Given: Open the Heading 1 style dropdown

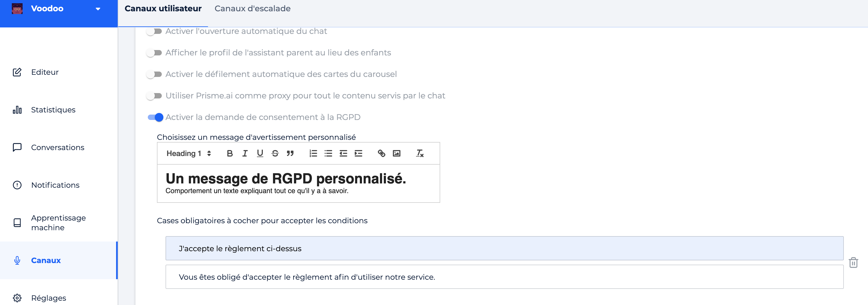Looking at the screenshot, I should [189, 154].
